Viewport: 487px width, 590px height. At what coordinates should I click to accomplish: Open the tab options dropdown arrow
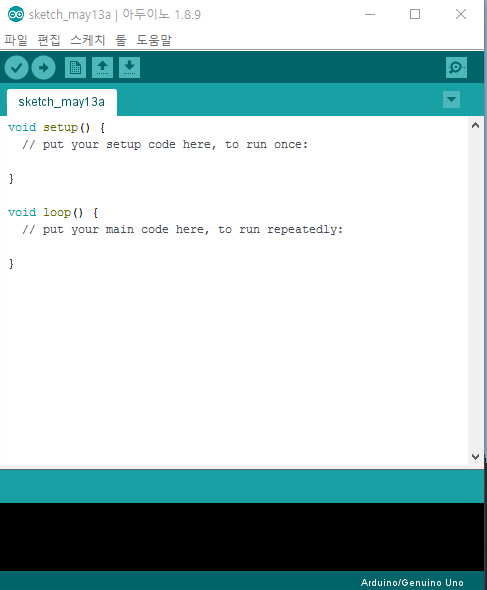click(451, 100)
